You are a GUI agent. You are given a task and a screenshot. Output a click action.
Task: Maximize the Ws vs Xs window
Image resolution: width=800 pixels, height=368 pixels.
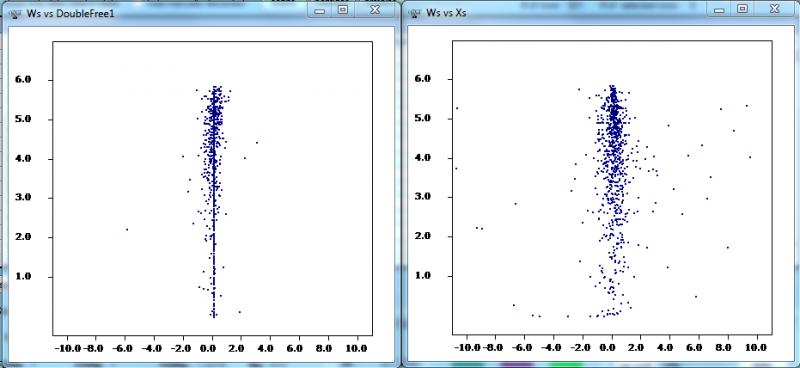pos(743,9)
